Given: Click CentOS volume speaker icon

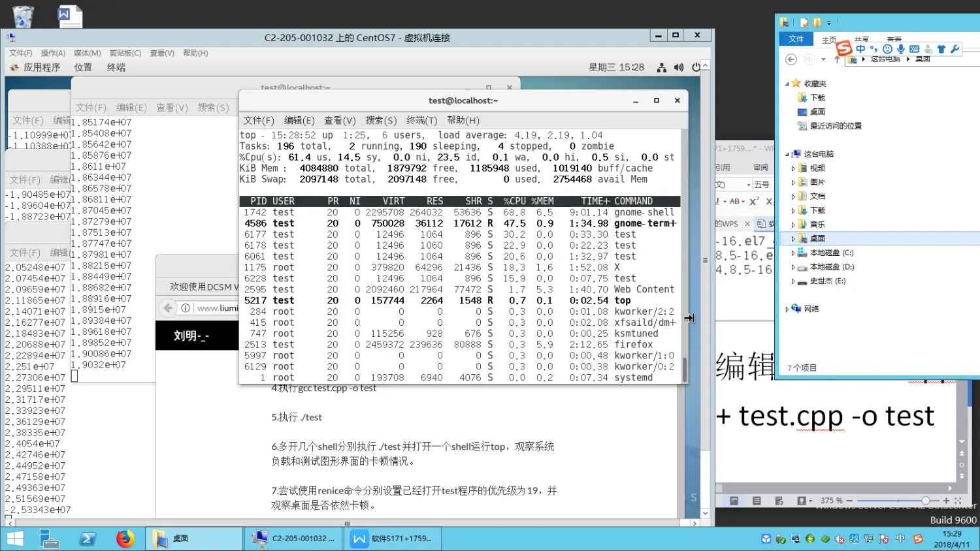Looking at the screenshot, I should coord(679,67).
